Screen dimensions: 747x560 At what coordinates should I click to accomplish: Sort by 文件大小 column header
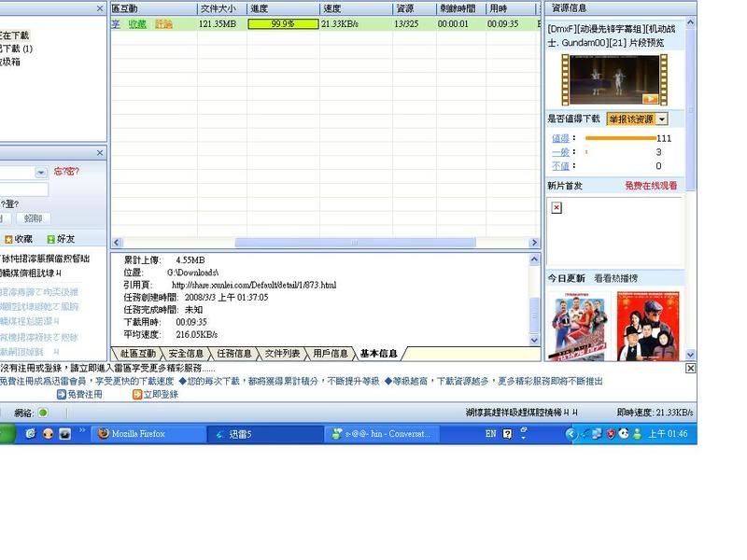(221, 8)
